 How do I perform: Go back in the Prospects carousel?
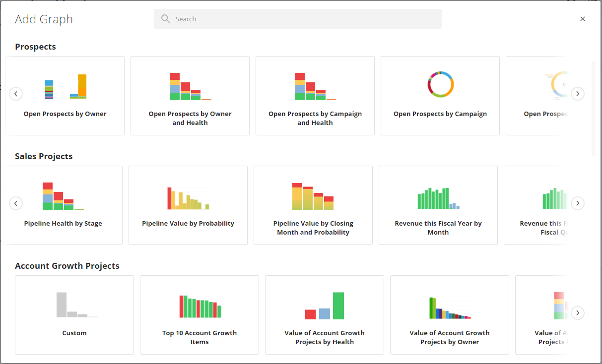(x=15, y=93)
